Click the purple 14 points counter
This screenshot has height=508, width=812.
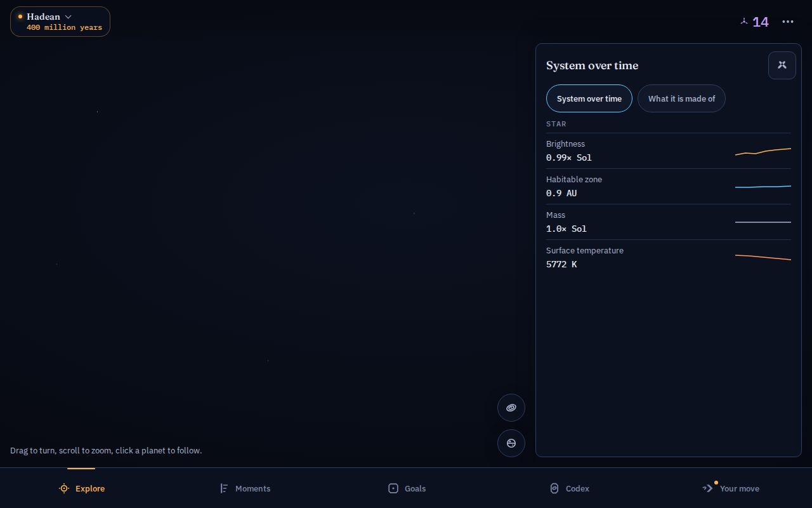point(754,22)
